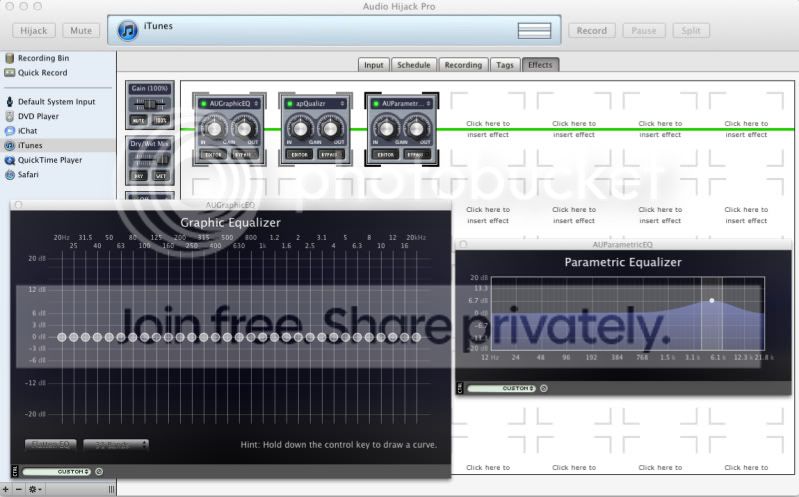Switch to the Recording tab

463,65
